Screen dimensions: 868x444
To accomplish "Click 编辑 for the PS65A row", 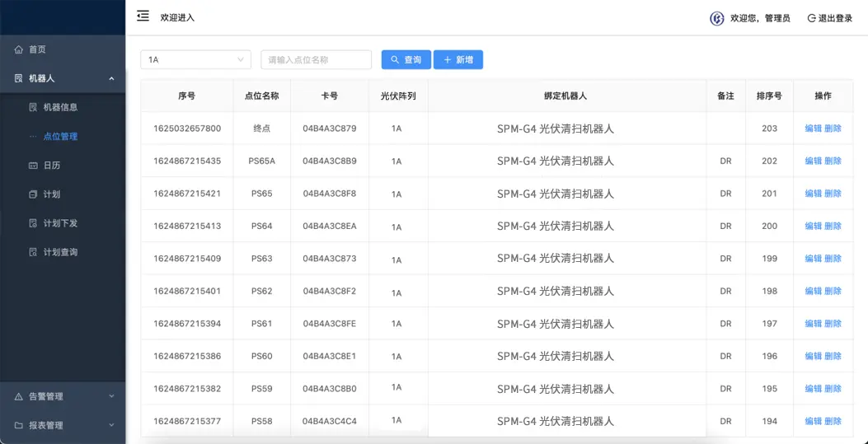I will click(813, 161).
